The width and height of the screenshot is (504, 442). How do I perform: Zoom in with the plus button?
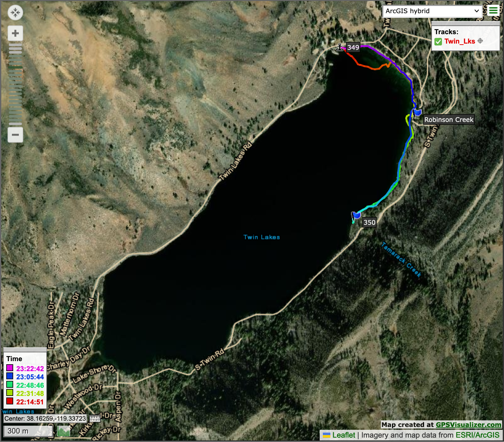[15, 33]
